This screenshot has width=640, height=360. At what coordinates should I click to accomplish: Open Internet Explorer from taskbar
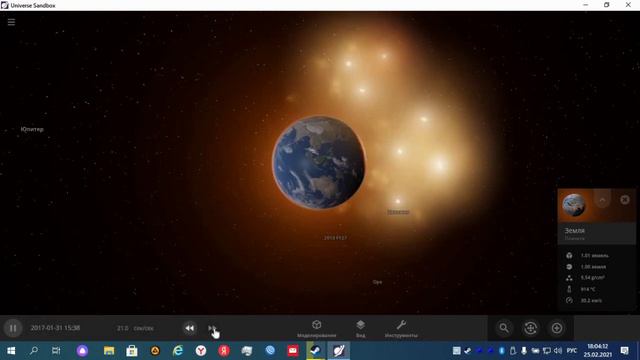tap(178, 351)
